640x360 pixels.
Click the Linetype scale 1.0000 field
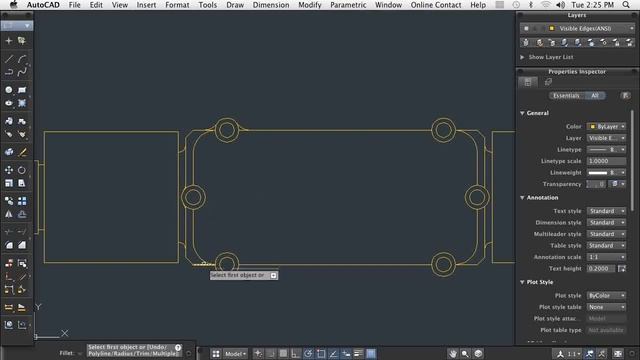point(606,161)
